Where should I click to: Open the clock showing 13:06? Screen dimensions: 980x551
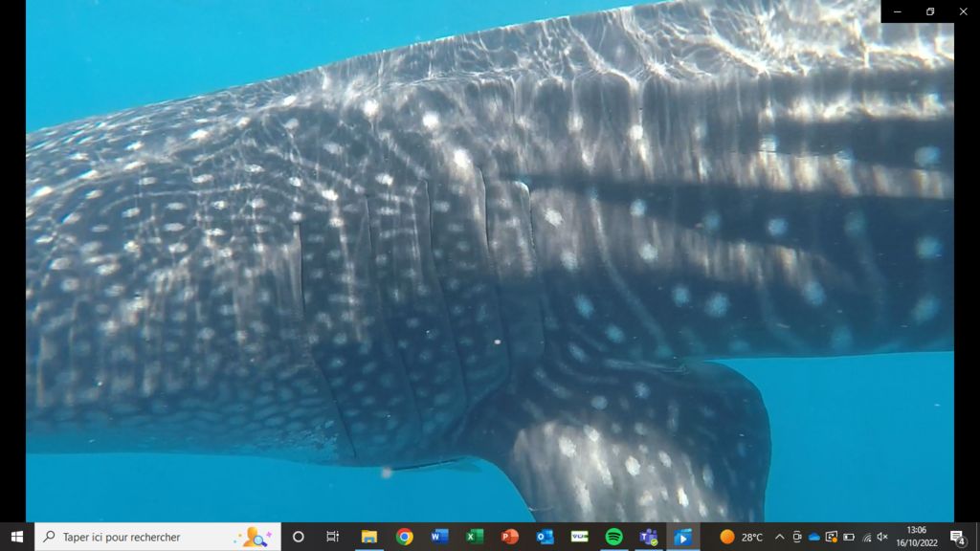tap(916, 537)
